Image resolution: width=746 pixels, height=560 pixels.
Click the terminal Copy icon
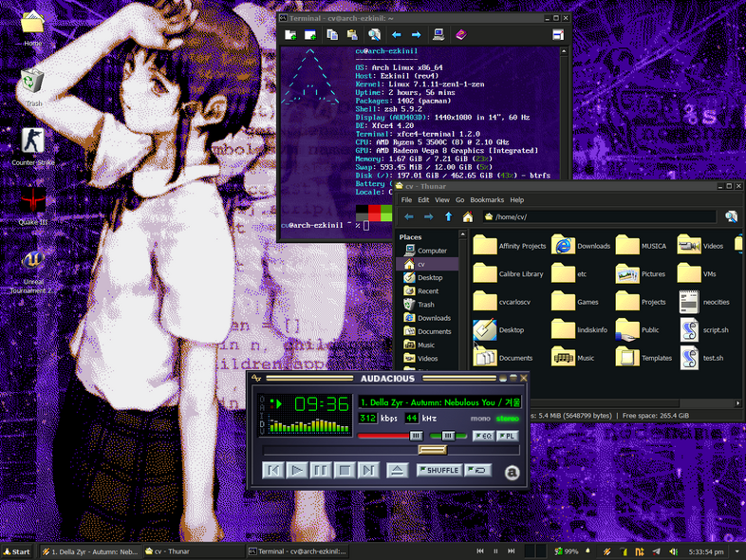point(332,35)
